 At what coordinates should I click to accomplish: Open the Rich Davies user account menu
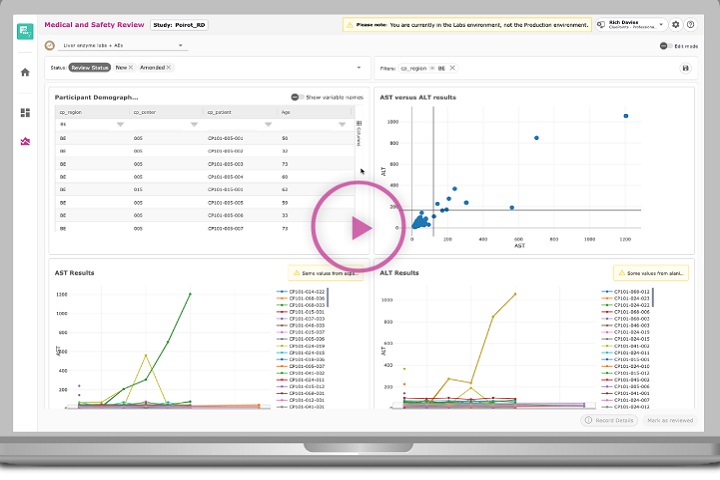pos(630,24)
